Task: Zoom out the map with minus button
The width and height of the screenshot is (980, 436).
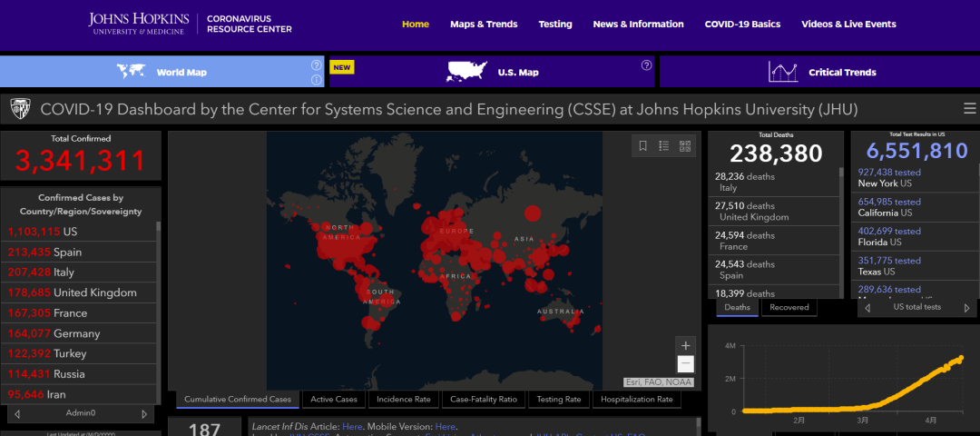Action: click(x=686, y=363)
